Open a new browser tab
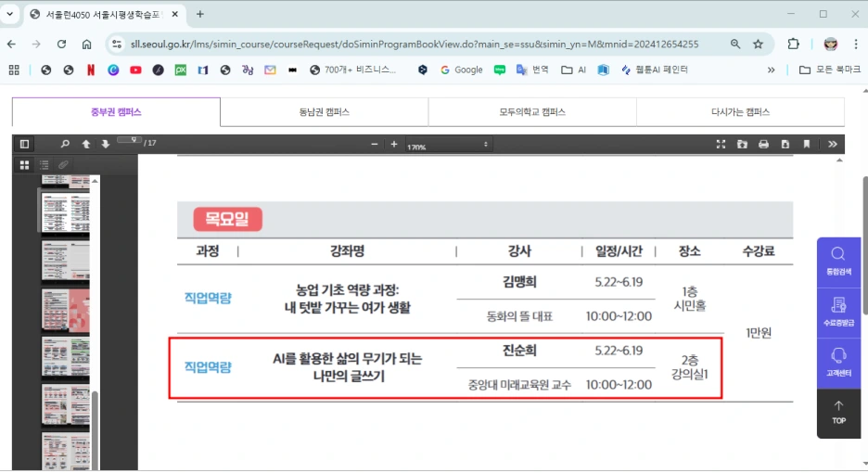The image size is (868, 473). [x=199, y=15]
